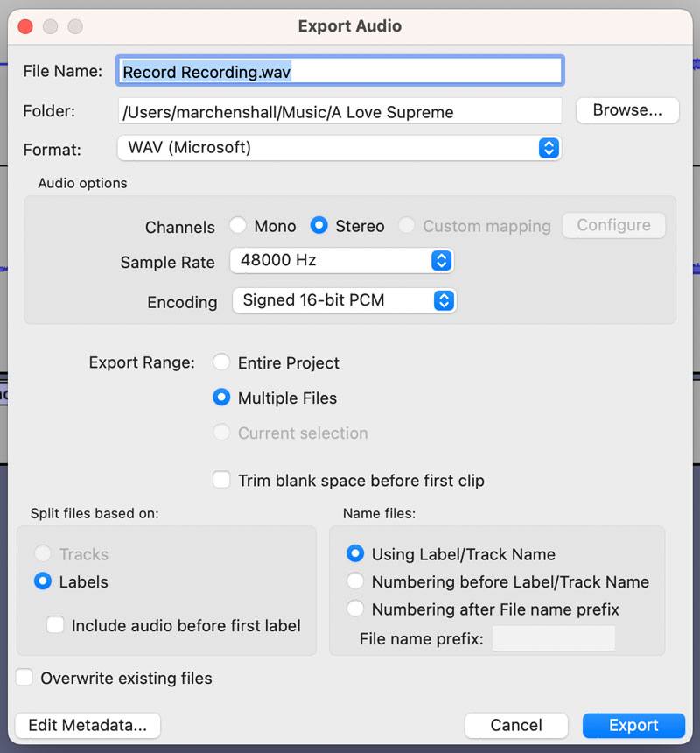700x753 pixels.
Task: Open the Edit Metadata... dialog
Action: [87, 725]
